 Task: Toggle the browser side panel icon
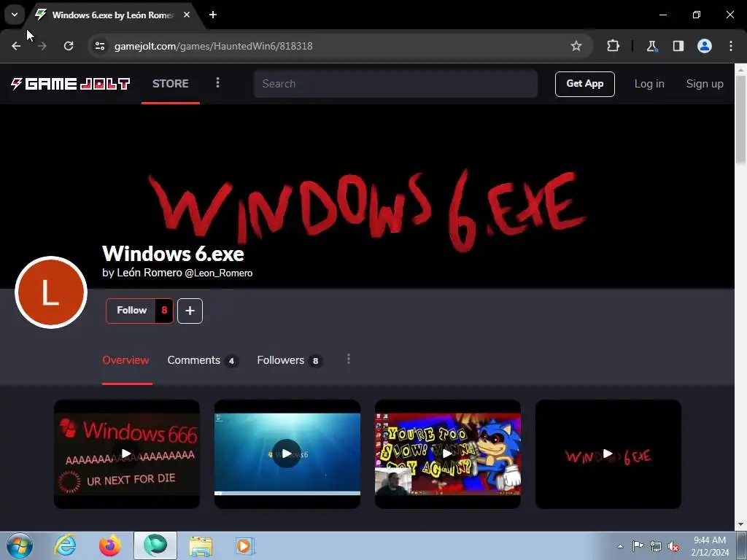678,46
